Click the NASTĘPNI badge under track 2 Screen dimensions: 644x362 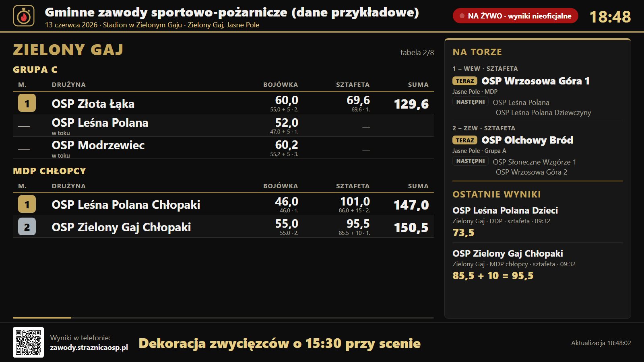point(470,161)
